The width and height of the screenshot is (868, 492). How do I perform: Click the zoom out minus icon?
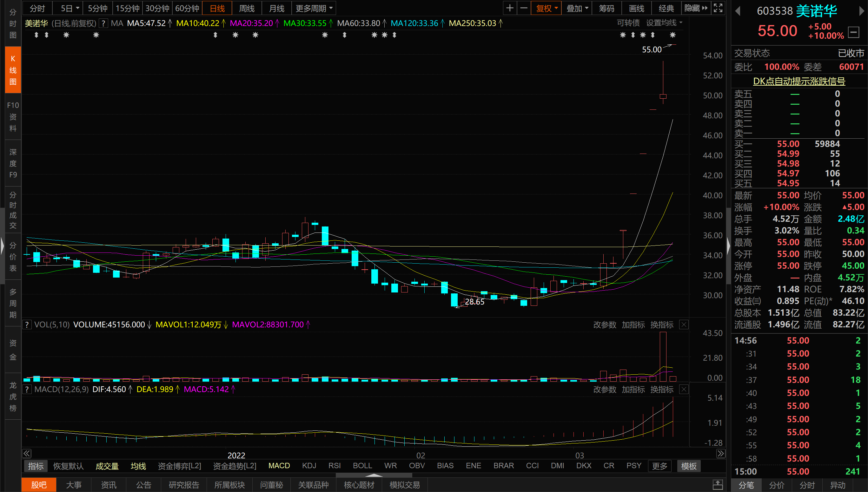click(x=524, y=8)
